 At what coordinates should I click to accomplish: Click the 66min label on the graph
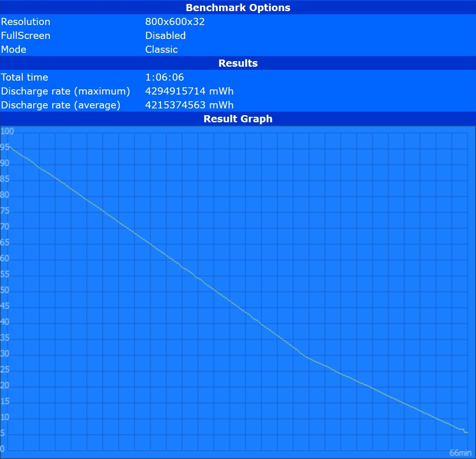(461, 453)
